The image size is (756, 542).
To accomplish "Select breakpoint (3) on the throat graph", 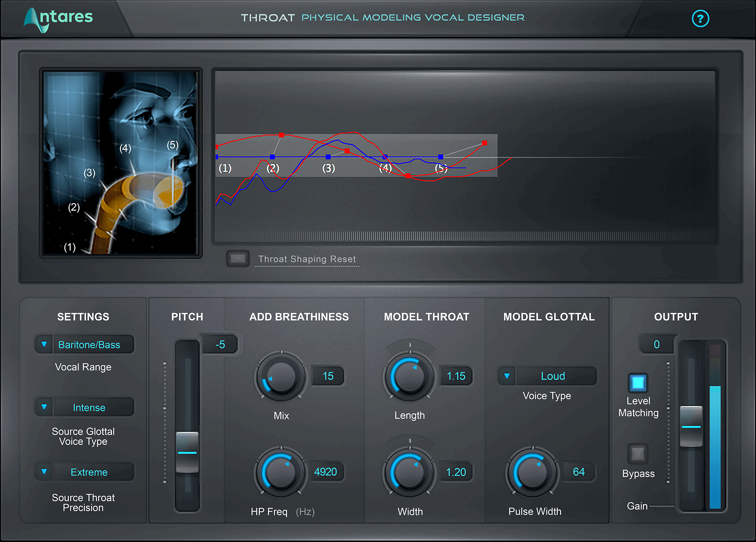I will point(327,157).
